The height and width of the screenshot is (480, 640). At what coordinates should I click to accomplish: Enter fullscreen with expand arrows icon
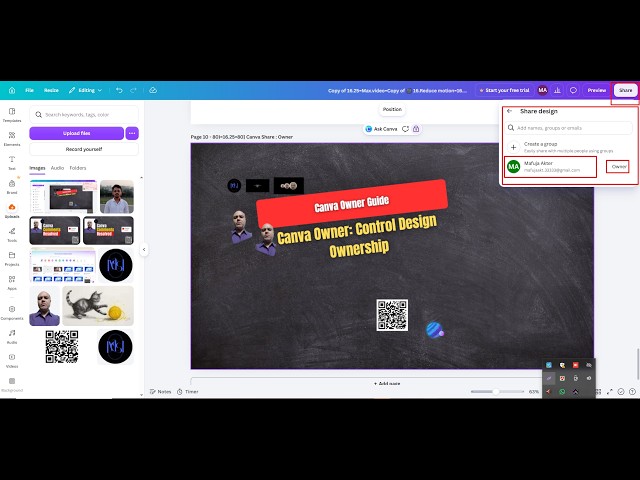pos(609,391)
